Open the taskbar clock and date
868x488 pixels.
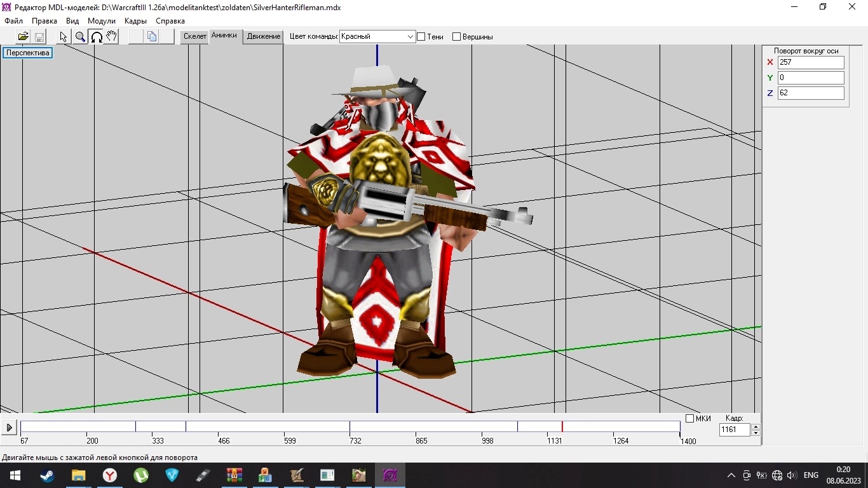pos(843,475)
